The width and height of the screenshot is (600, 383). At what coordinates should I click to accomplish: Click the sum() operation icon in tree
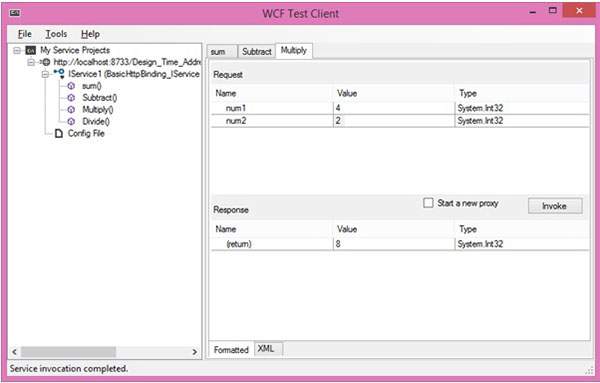tap(71, 86)
